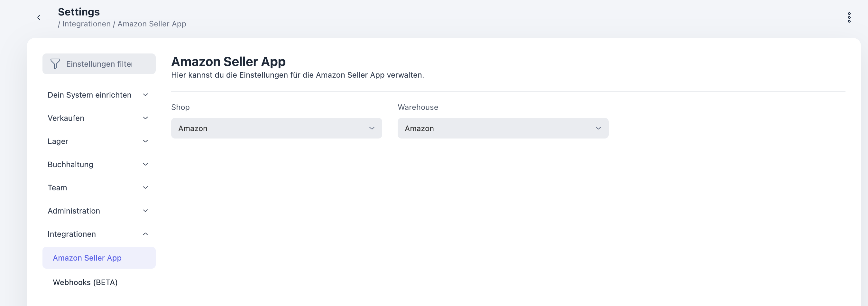This screenshot has height=306, width=868.
Task: Expand Dein System einrichten with its chevron
Action: (x=145, y=95)
